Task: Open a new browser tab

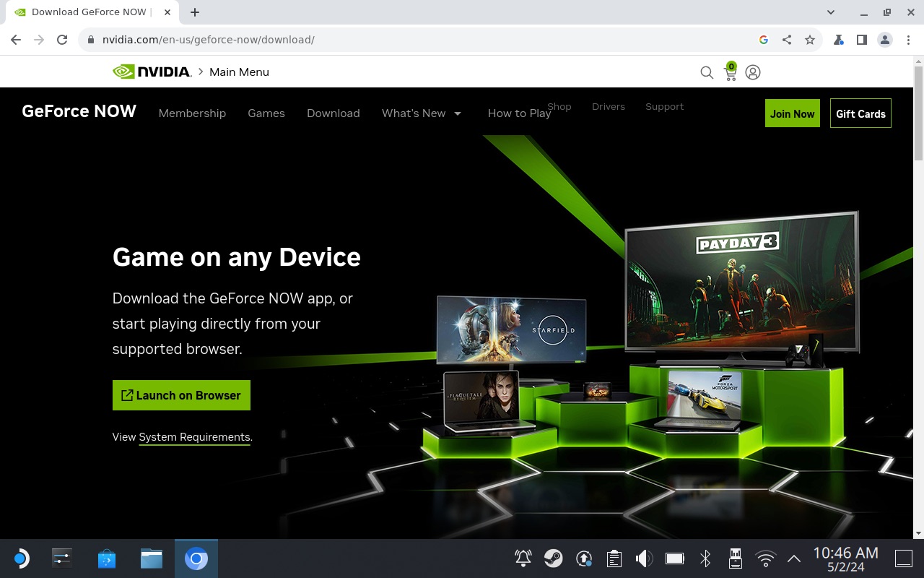Action: coord(195,12)
